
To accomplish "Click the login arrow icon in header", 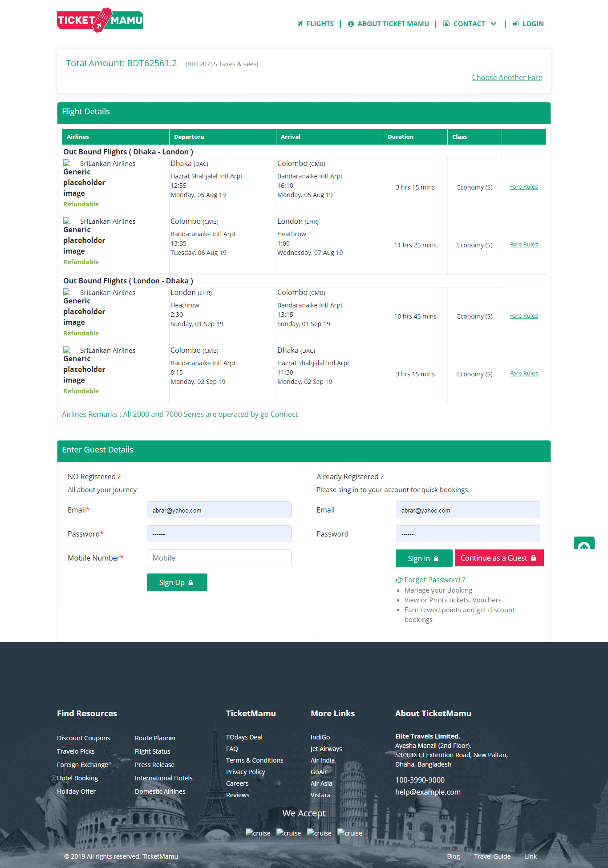I will pos(515,24).
